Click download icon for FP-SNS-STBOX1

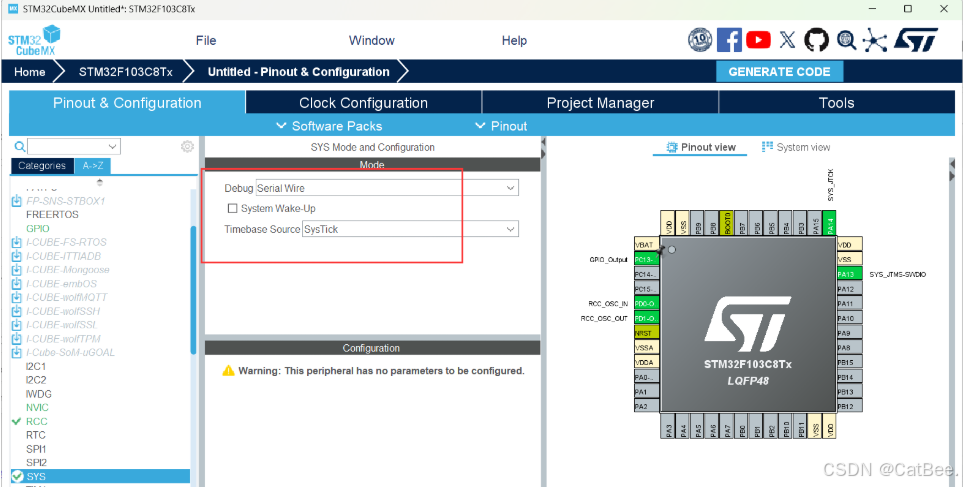click(17, 201)
